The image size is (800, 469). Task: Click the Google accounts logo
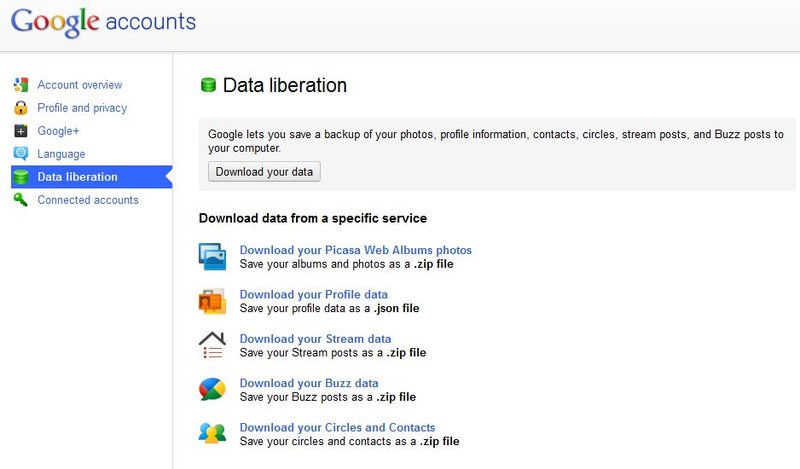pyautogui.click(x=103, y=22)
